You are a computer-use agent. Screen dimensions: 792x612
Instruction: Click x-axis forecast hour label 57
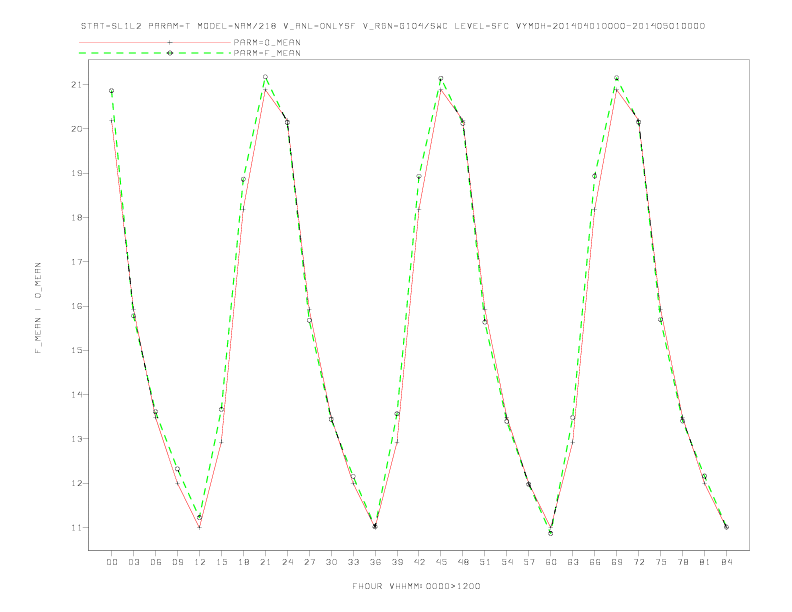tap(529, 562)
